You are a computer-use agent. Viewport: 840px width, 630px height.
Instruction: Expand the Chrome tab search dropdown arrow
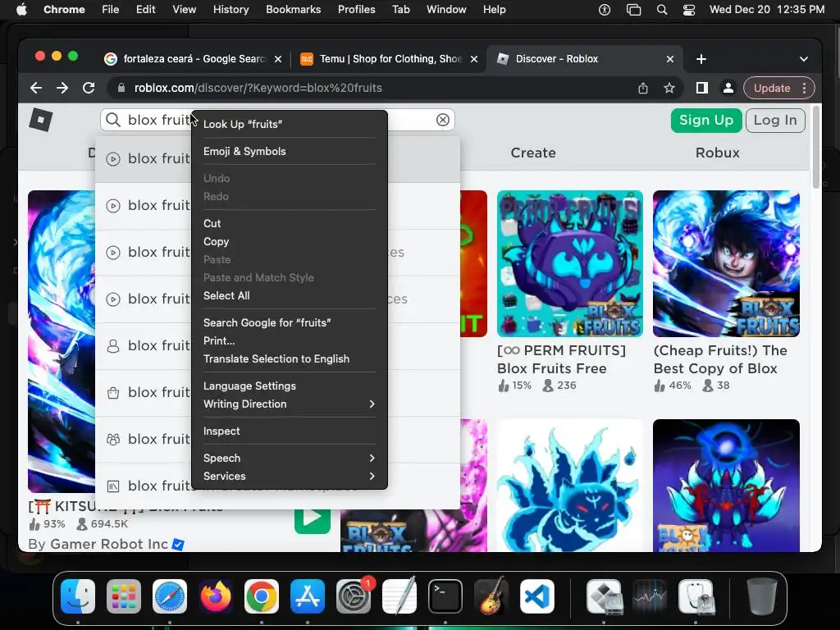[804, 59]
